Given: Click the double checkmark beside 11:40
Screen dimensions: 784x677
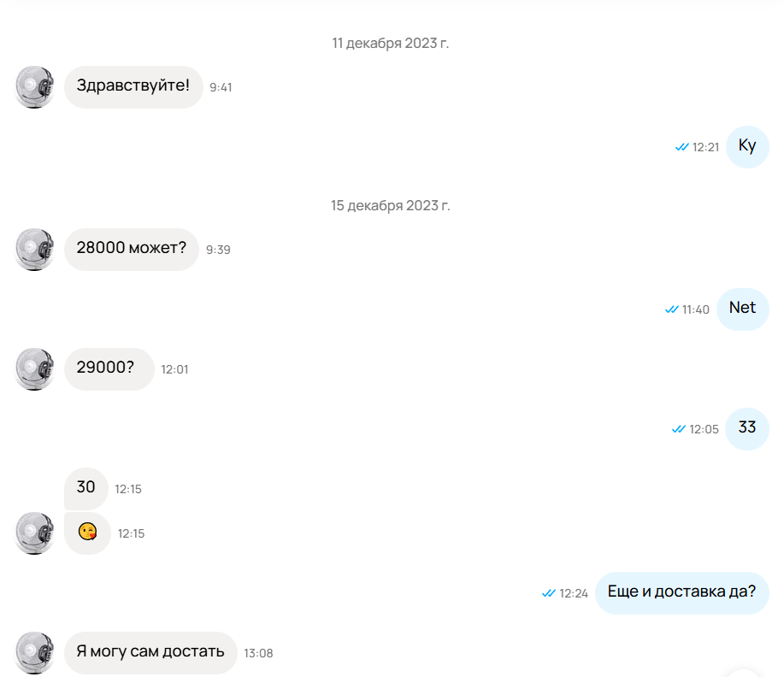Looking at the screenshot, I should point(671,309).
